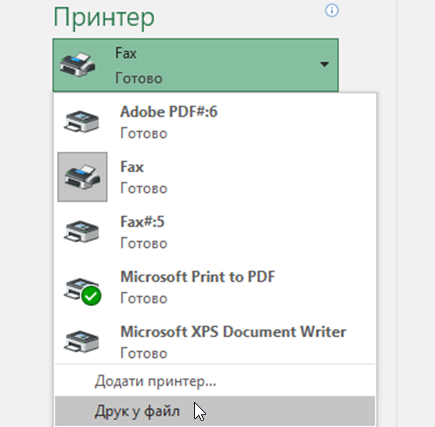Click Готово status under Fax#:5

144,244
